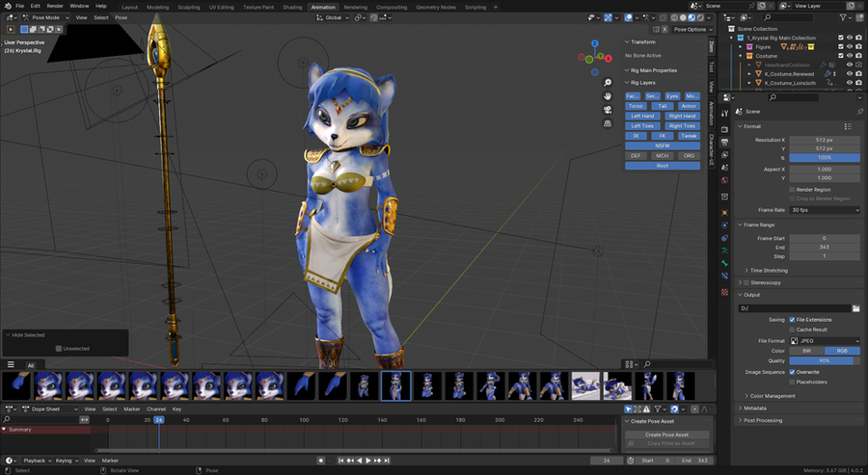This screenshot has height=475, width=868.
Task: Open Output properties tab icon
Action: point(724,142)
